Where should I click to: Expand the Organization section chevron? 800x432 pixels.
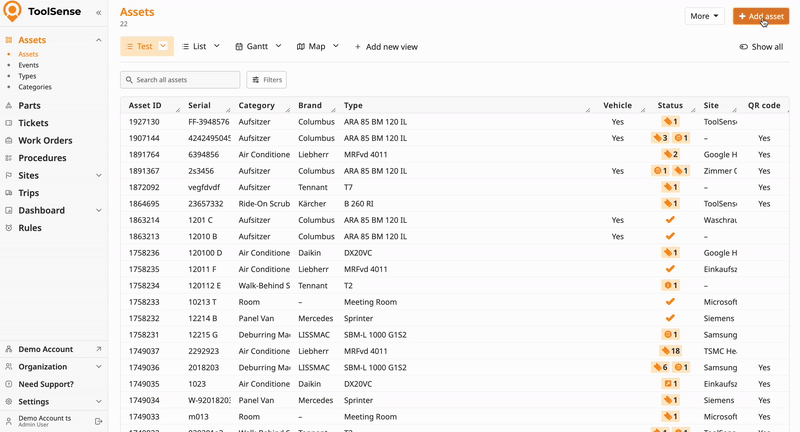[x=98, y=367]
